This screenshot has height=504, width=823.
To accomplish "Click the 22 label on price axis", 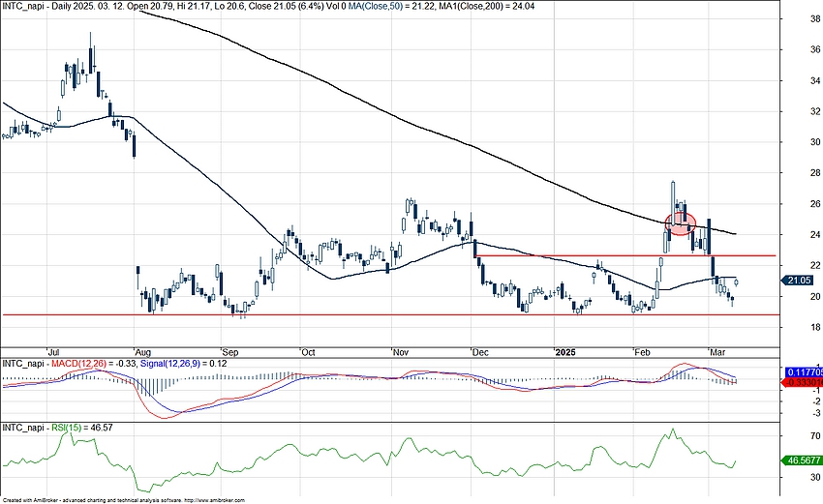I will pos(815,266).
